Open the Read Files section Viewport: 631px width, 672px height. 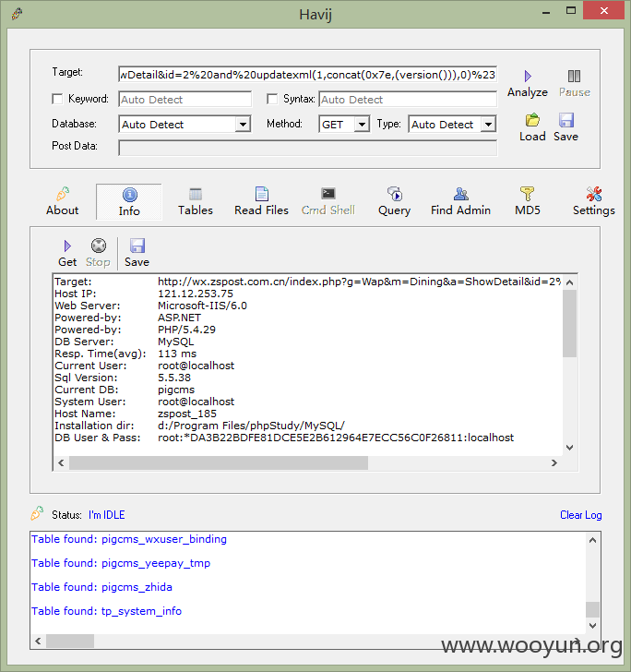pyautogui.click(x=261, y=201)
